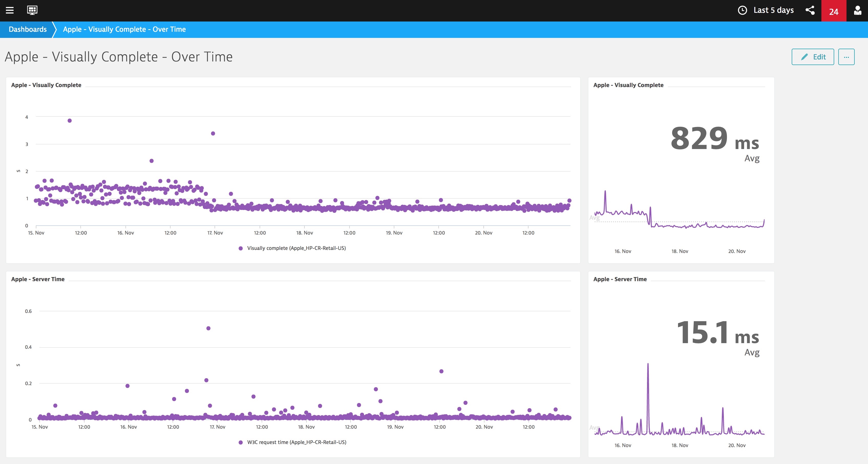Click the 3.4 s outlier point near 17 Nov
The image size is (868, 464).
(213, 133)
